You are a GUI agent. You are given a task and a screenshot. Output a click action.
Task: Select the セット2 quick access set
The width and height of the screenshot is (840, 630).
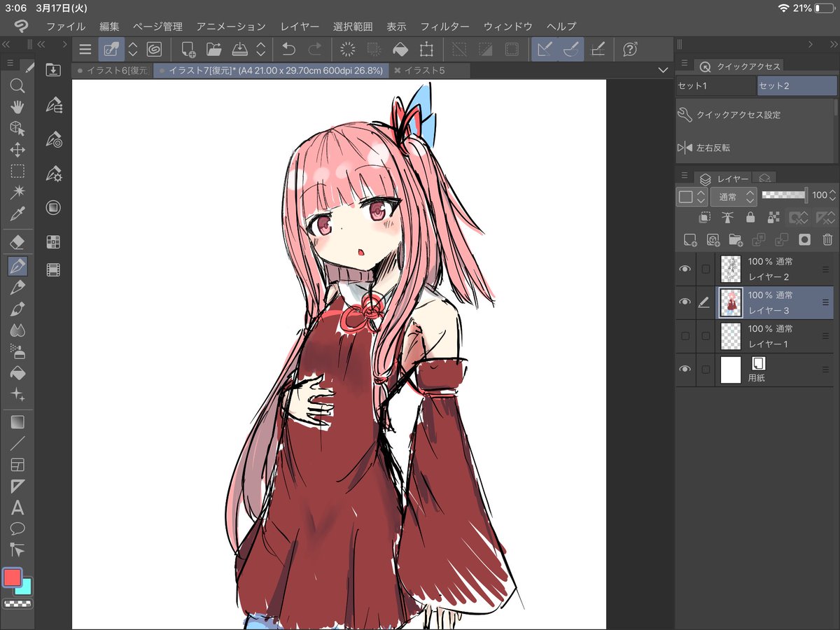(x=797, y=86)
